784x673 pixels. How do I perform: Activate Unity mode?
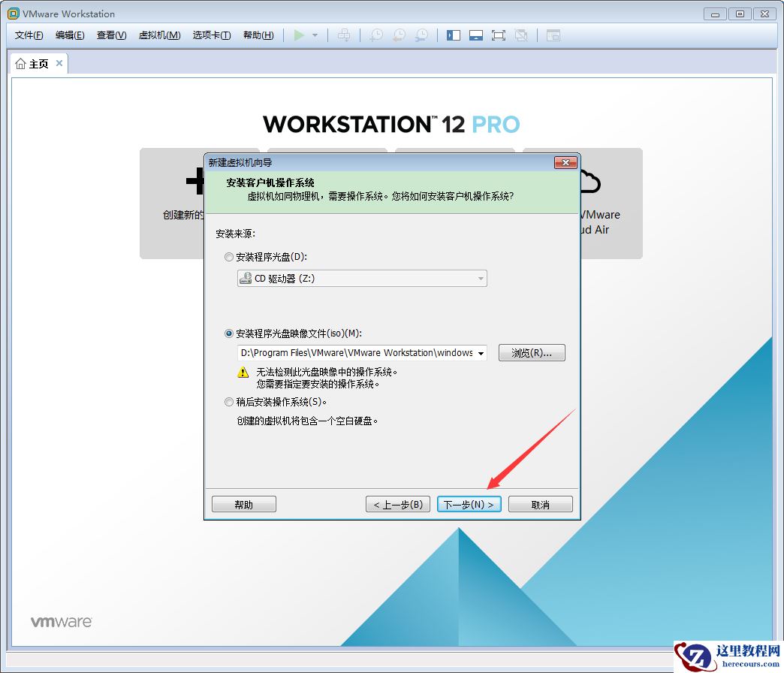[520, 35]
